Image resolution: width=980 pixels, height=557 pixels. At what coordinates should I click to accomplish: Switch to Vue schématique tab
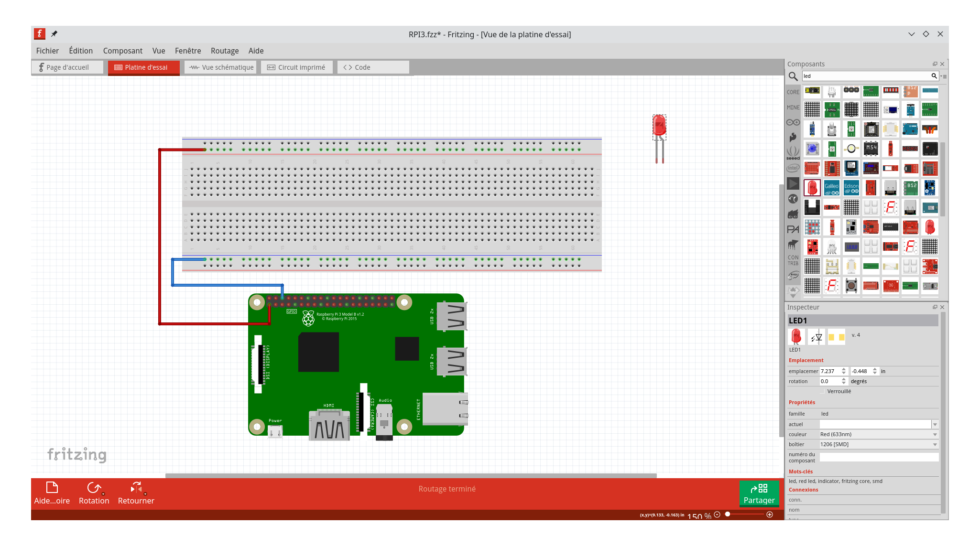(221, 67)
